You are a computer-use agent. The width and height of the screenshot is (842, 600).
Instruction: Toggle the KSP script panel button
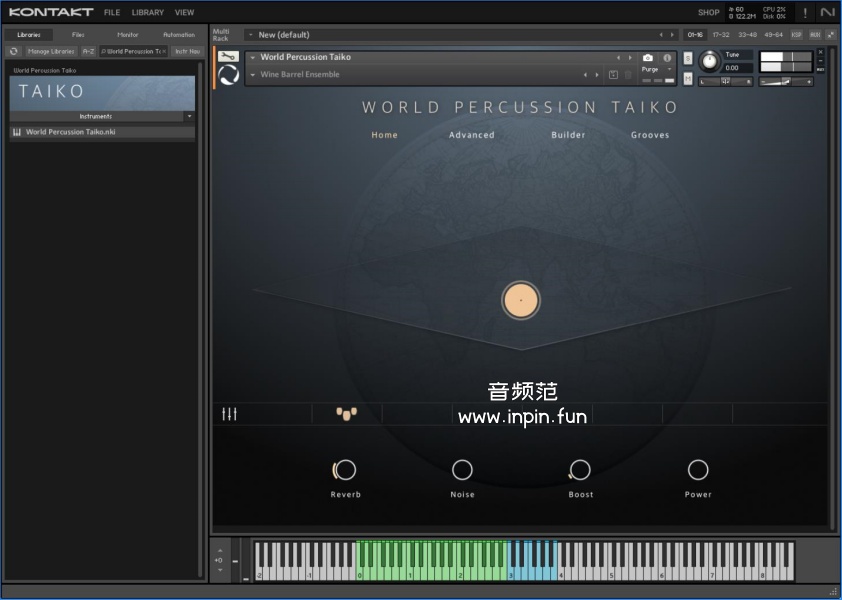(x=796, y=34)
